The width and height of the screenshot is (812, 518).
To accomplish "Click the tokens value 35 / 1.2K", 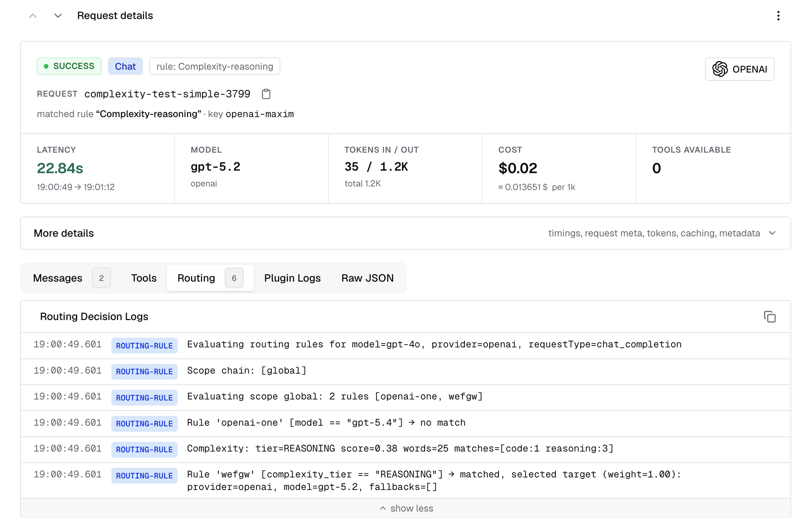I will point(376,167).
